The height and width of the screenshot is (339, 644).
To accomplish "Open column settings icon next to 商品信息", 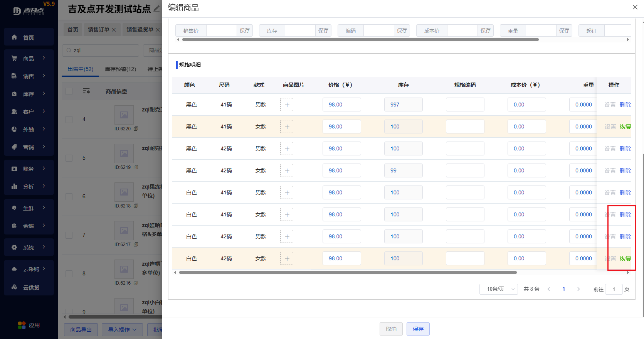I will [86, 91].
